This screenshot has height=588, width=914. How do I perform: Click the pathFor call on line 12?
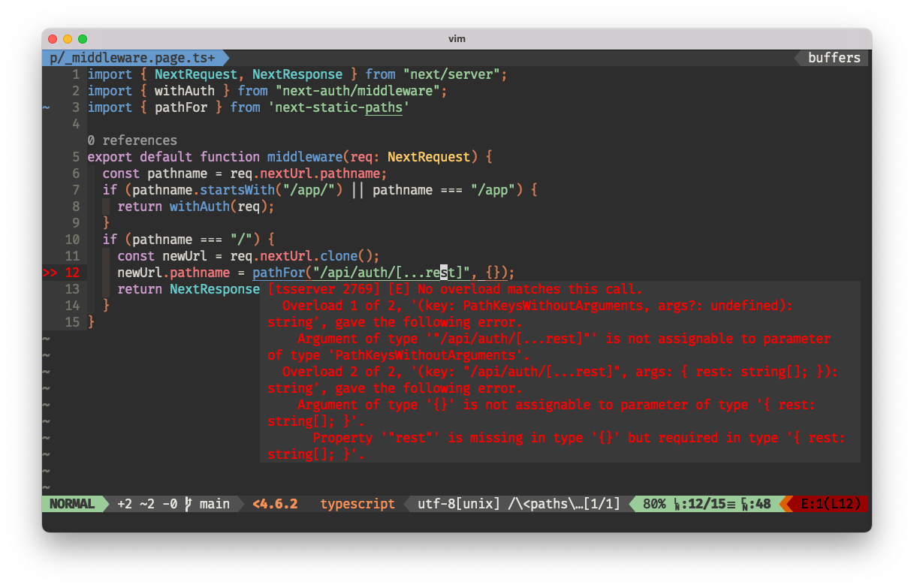click(279, 273)
